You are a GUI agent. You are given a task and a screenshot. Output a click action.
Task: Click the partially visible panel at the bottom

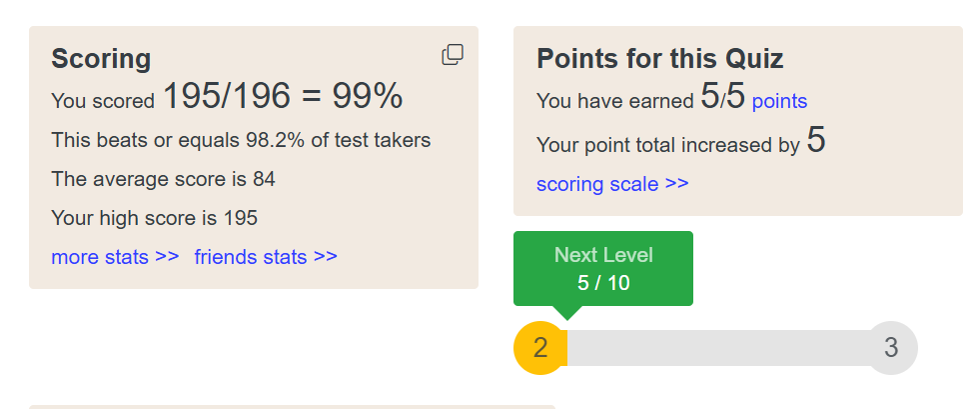(x=292, y=406)
